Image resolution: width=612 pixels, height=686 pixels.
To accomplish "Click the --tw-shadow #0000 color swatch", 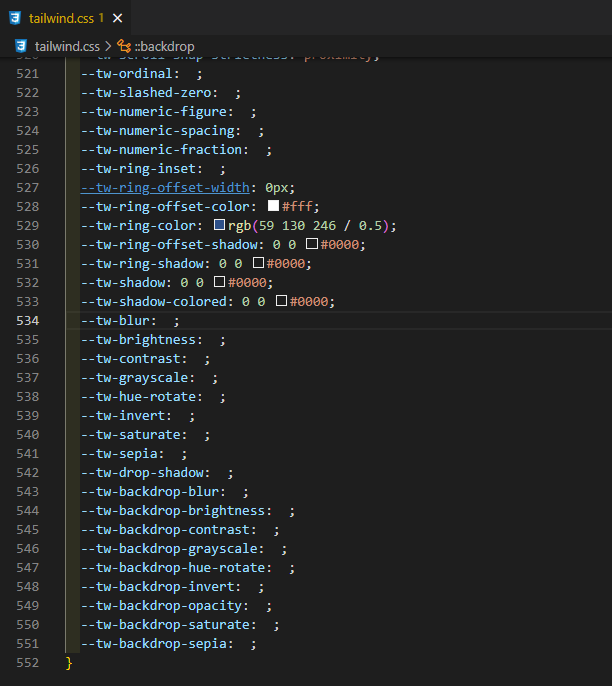I will [x=220, y=282].
